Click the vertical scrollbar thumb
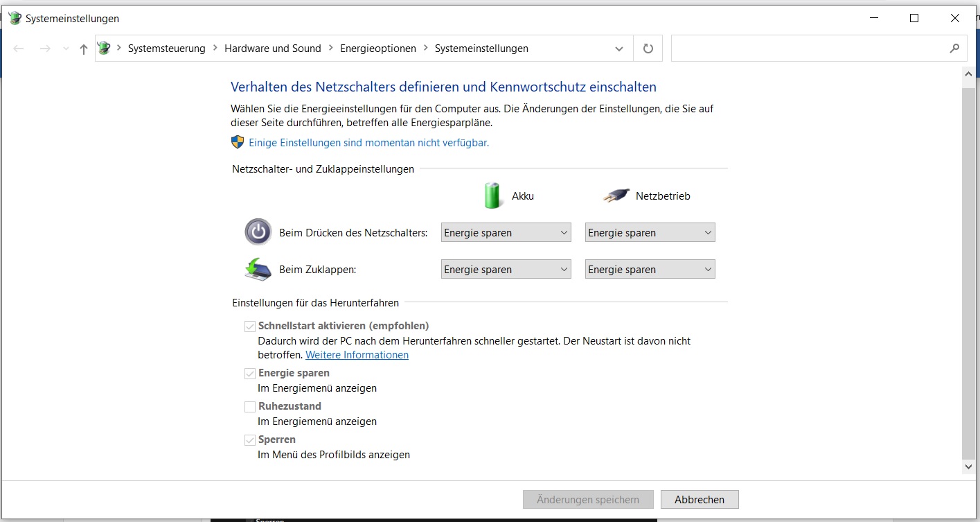The image size is (980, 522). pyautogui.click(x=969, y=273)
